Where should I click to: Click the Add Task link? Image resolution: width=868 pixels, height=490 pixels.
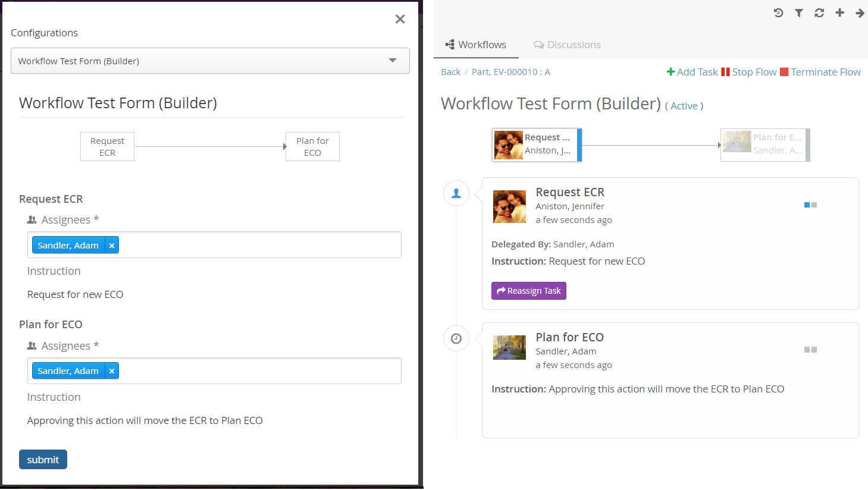692,72
